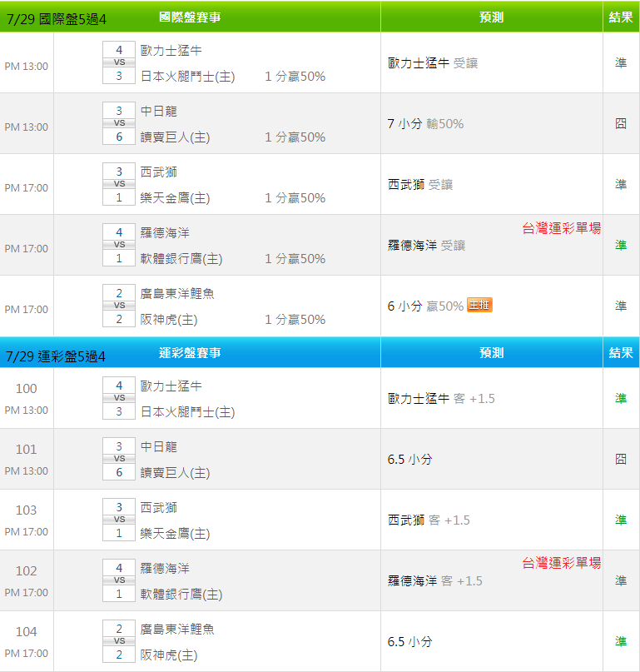640x672 pixels.
Task: Click the 囧 result in 7 小分 輸50% row
Action: (621, 124)
